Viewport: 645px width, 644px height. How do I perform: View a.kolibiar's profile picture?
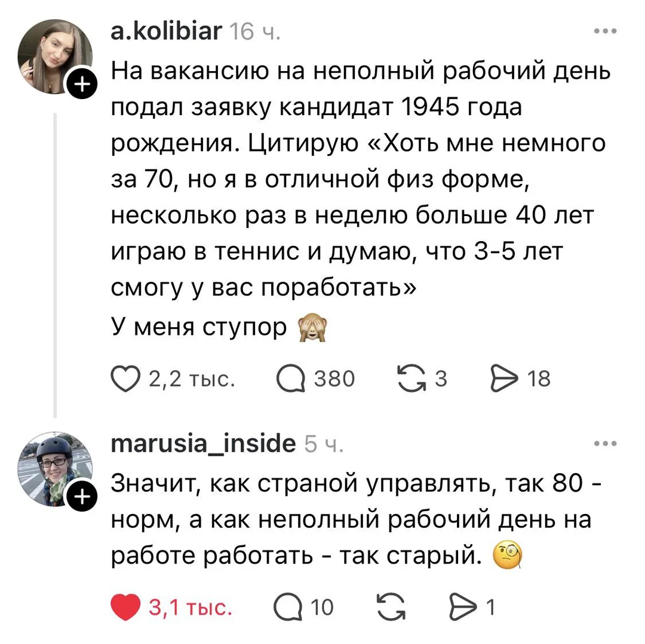click(54, 57)
